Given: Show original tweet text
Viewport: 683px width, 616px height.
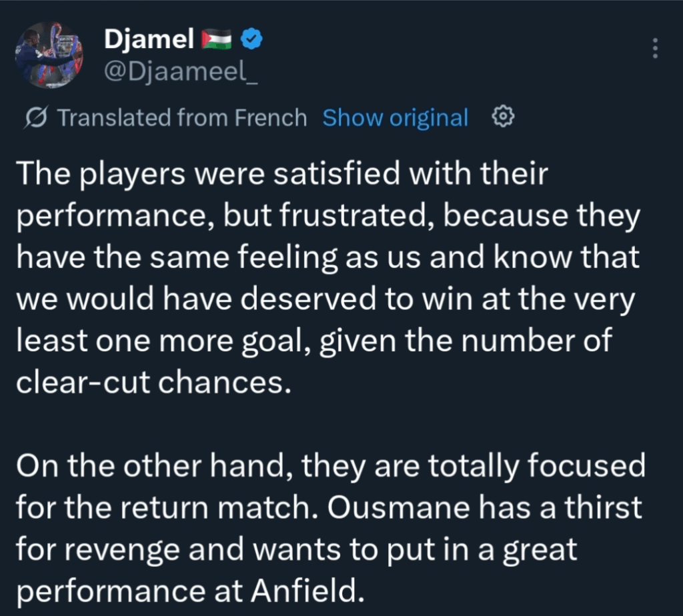Looking at the screenshot, I should (395, 117).
